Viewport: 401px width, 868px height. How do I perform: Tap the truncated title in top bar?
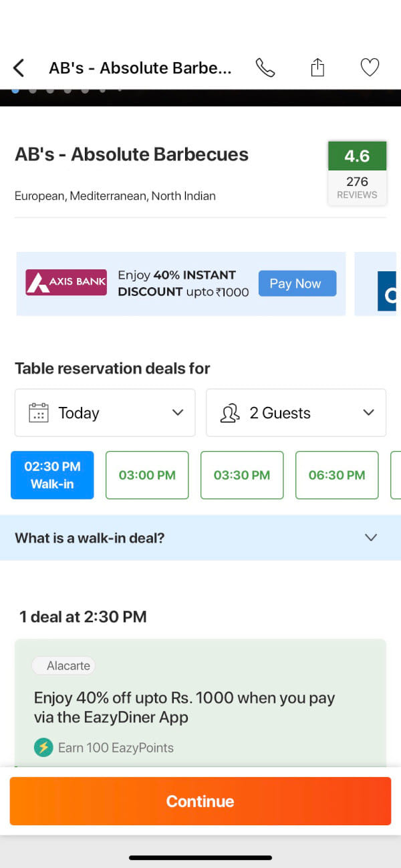(x=140, y=67)
